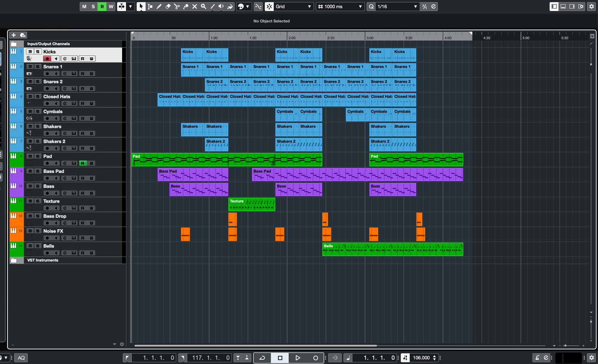Toggle global Solo S state button
Viewport: 598px width, 364px height.
(93, 6)
